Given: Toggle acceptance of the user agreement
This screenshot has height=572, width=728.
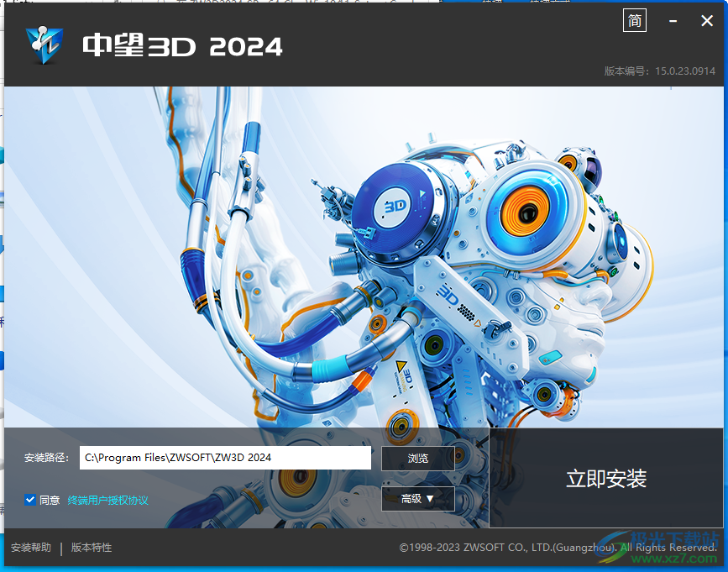Looking at the screenshot, I should click(x=29, y=498).
